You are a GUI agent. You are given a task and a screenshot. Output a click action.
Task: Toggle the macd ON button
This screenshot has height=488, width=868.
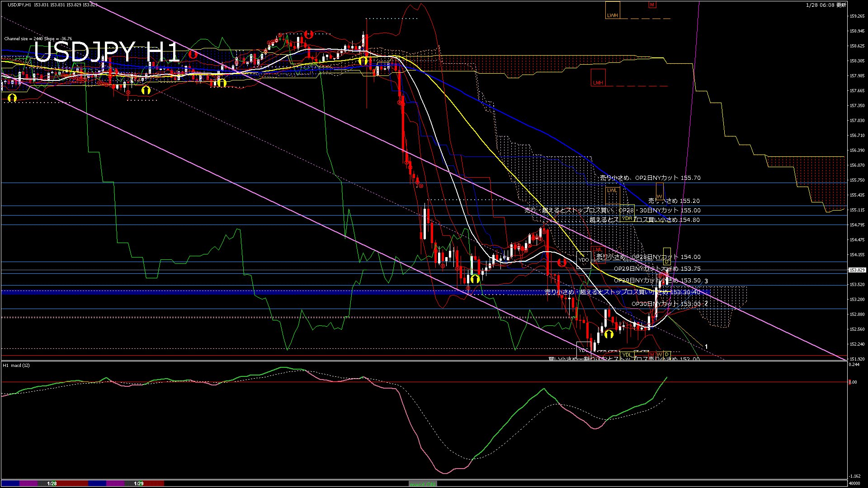[x=423, y=484]
